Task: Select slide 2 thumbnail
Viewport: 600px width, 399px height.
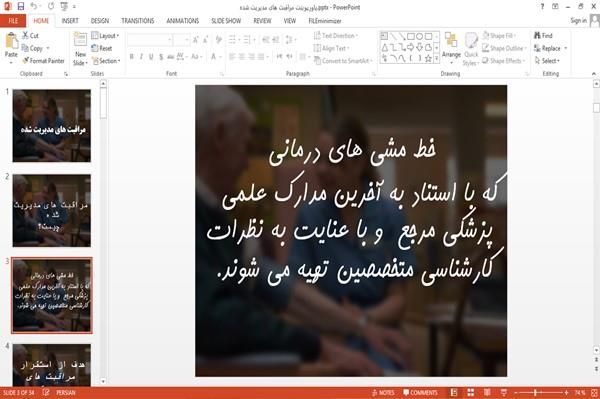Action: [x=52, y=210]
